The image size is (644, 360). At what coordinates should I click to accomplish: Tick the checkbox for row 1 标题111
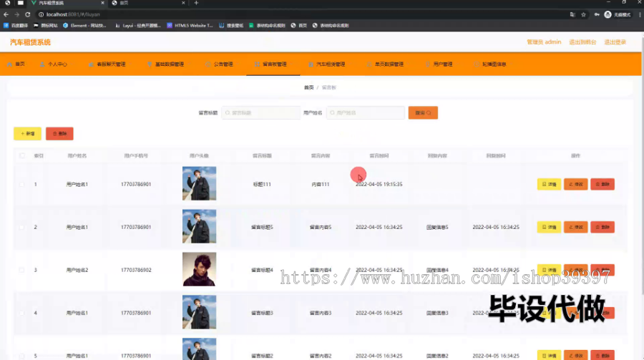pyautogui.click(x=21, y=184)
